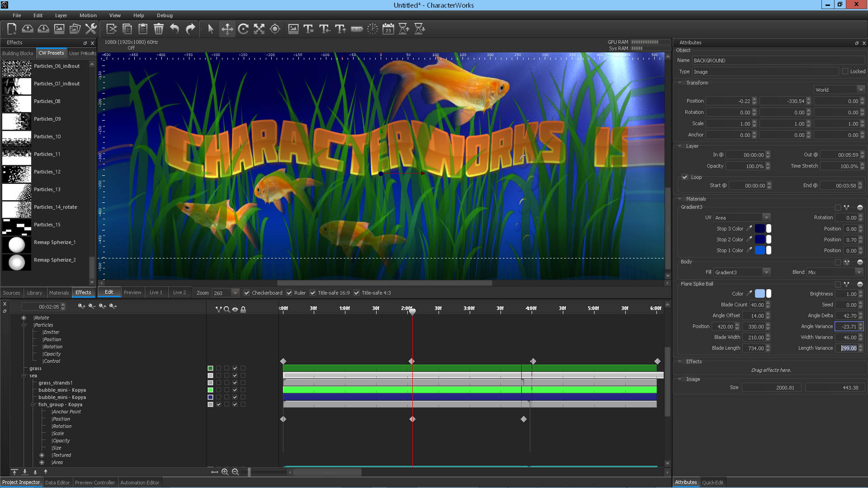This screenshot has width=868, height=488.
Task: Disable the Loop checkbox
Action: point(685,177)
